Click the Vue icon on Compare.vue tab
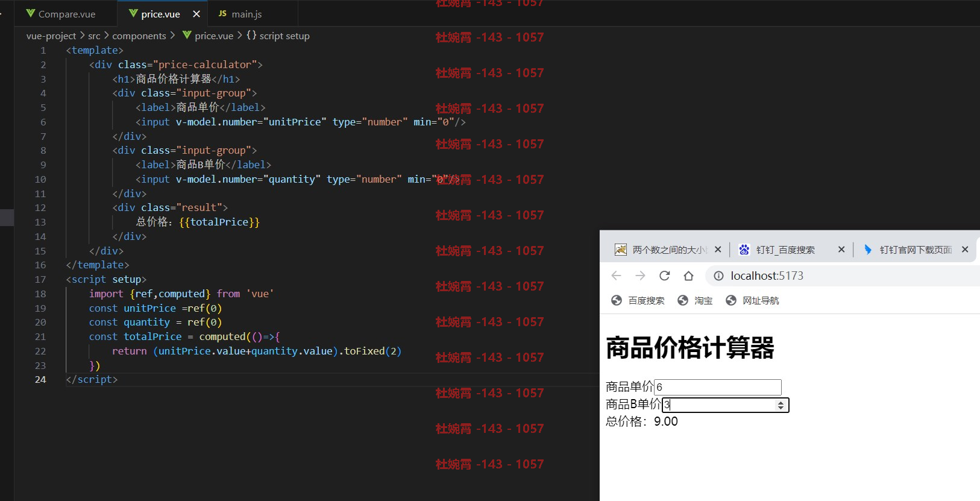The height and width of the screenshot is (501, 980). point(31,13)
